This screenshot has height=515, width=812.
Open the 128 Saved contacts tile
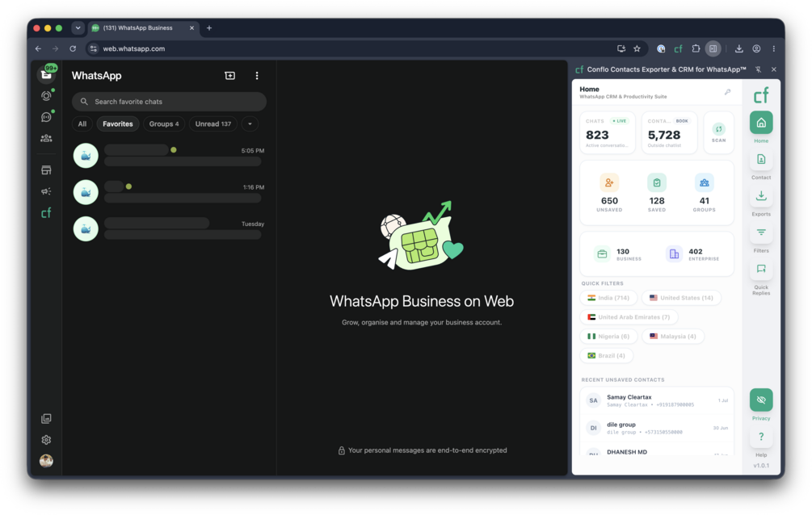click(657, 193)
